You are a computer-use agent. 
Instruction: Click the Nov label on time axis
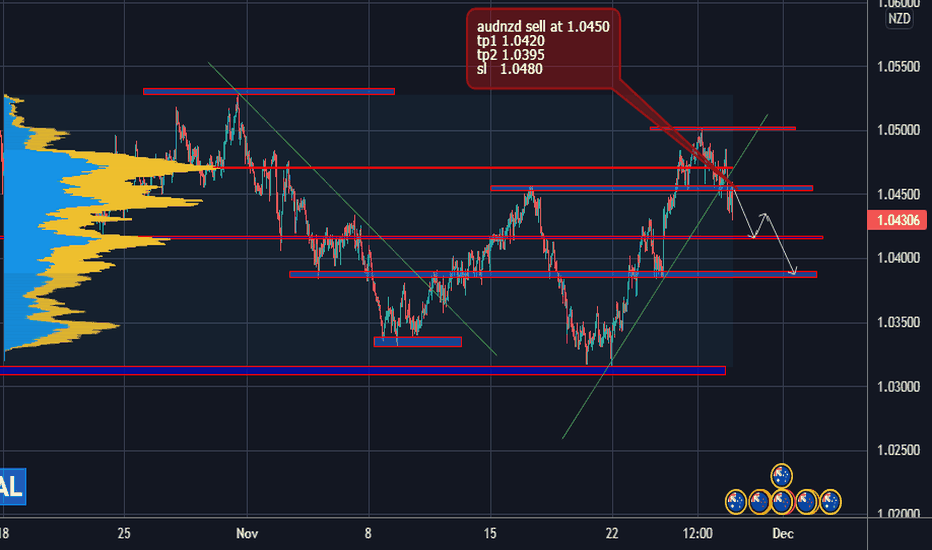(247, 533)
